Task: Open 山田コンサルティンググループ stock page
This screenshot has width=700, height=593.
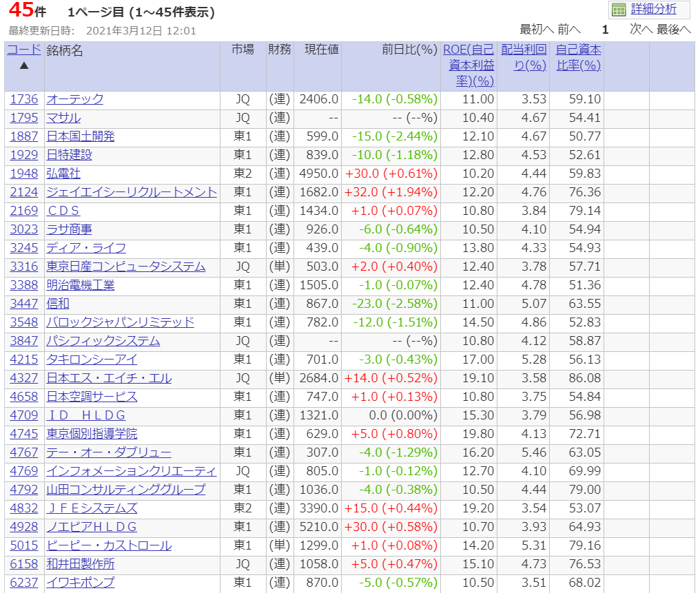Action: [126, 490]
